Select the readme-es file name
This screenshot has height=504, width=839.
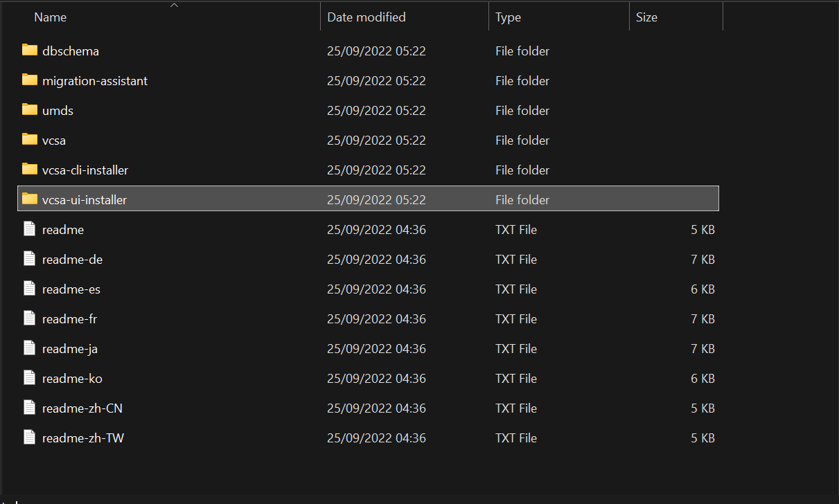click(x=71, y=289)
